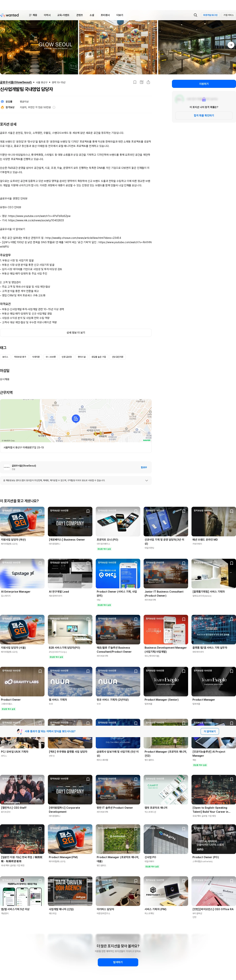Open the DATA-DRIVEN OOH AGENCY card image
Image resolution: width=236 pixels, height=980 pixels.
point(70,891)
